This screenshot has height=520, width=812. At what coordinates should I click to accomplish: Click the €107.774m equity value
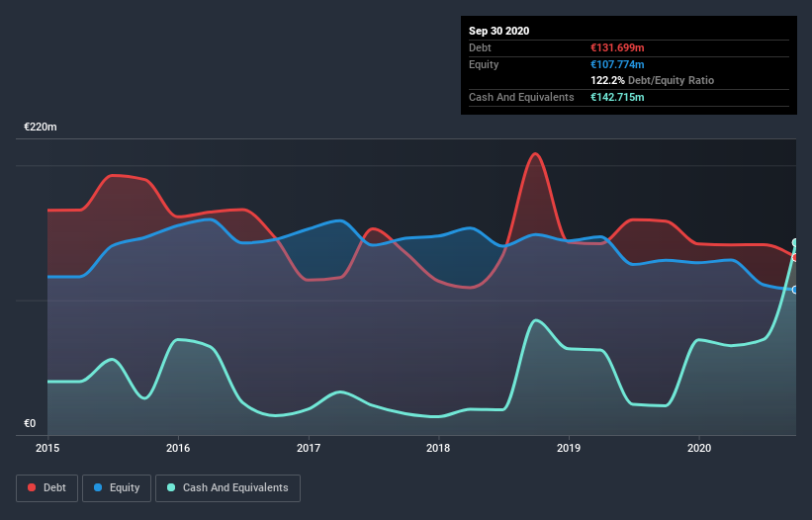click(617, 64)
